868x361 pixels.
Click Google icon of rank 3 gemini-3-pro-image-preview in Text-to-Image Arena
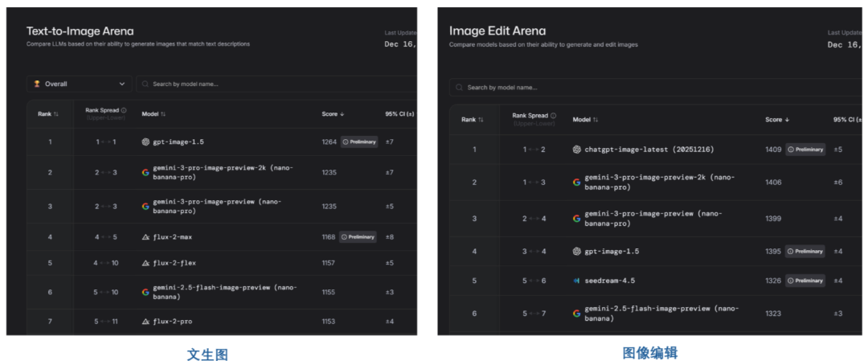point(145,206)
